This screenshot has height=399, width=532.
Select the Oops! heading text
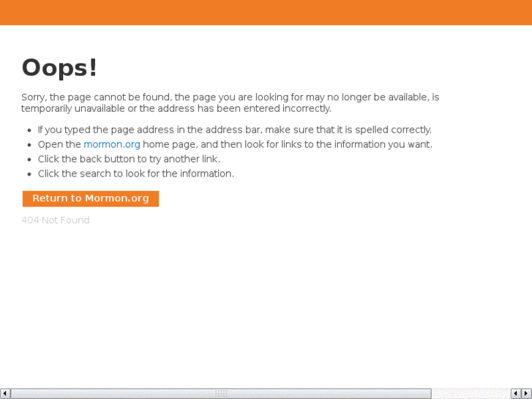click(59, 68)
